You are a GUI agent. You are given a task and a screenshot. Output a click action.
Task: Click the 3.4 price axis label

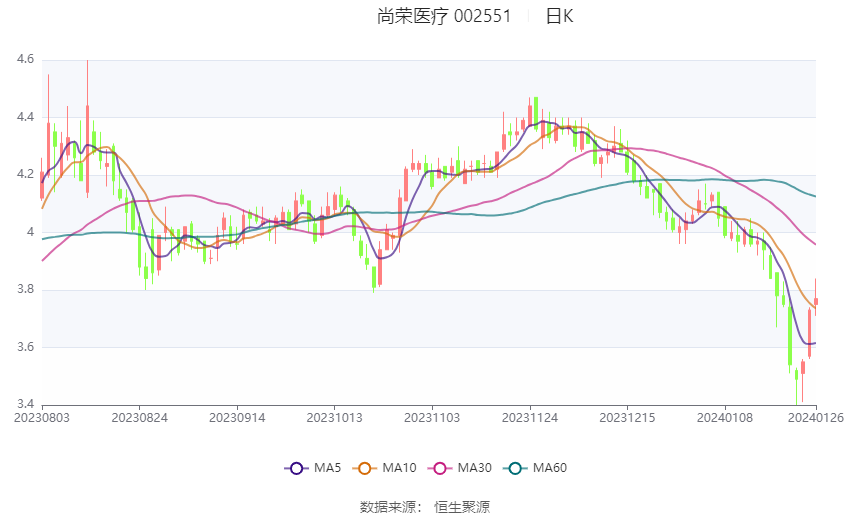[x=25, y=404]
